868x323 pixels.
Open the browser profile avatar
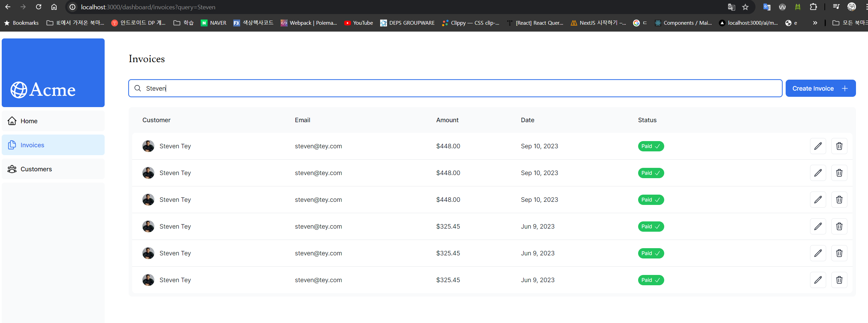(x=852, y=7)
